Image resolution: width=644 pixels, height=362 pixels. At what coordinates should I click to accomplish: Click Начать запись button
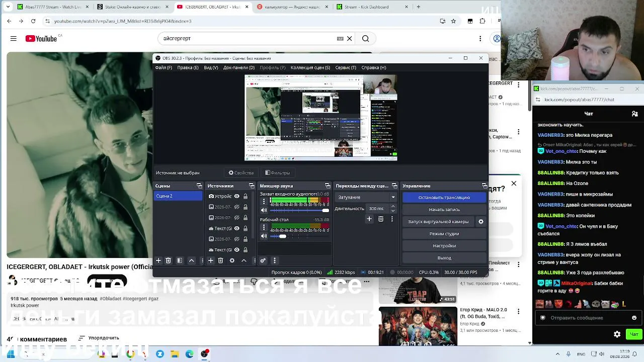pos(444,210)
